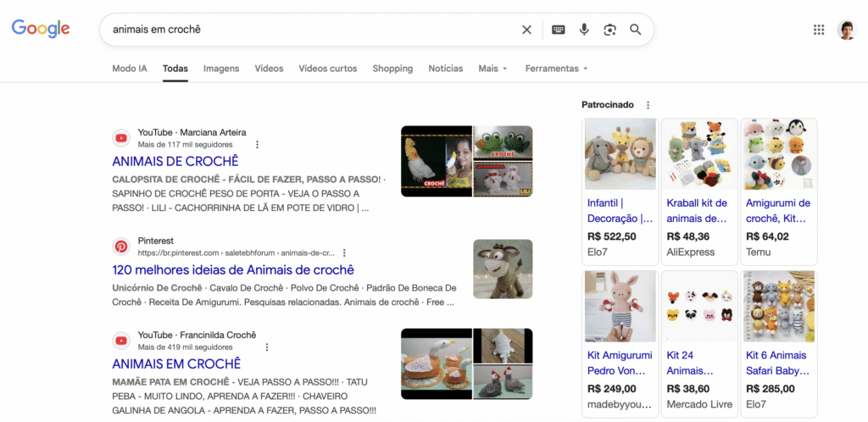Open options menu beside Patrocinado
This screenshot has width=868, height=422.
(x=648, y=105)
